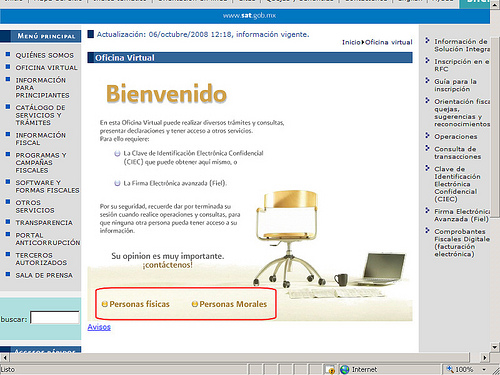Click the security lock status icon
This screenshot has width=500, height=375.
330,369
